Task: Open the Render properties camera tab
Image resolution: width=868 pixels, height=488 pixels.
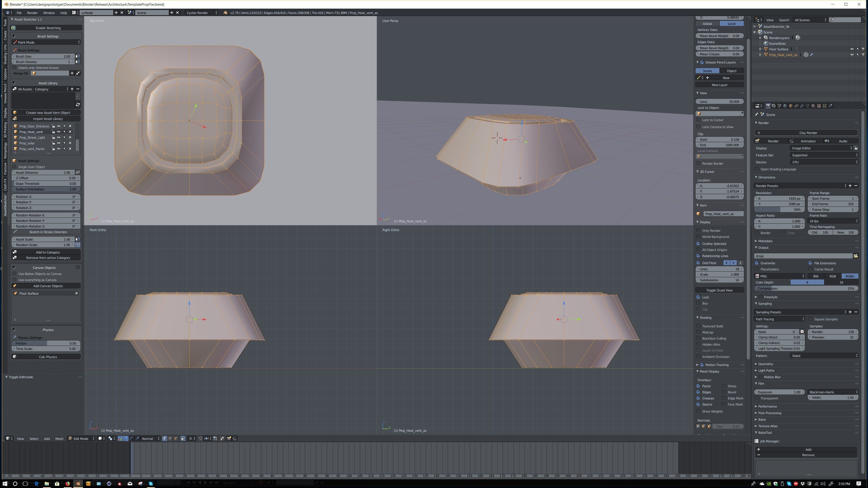Action: pos(768,106)
